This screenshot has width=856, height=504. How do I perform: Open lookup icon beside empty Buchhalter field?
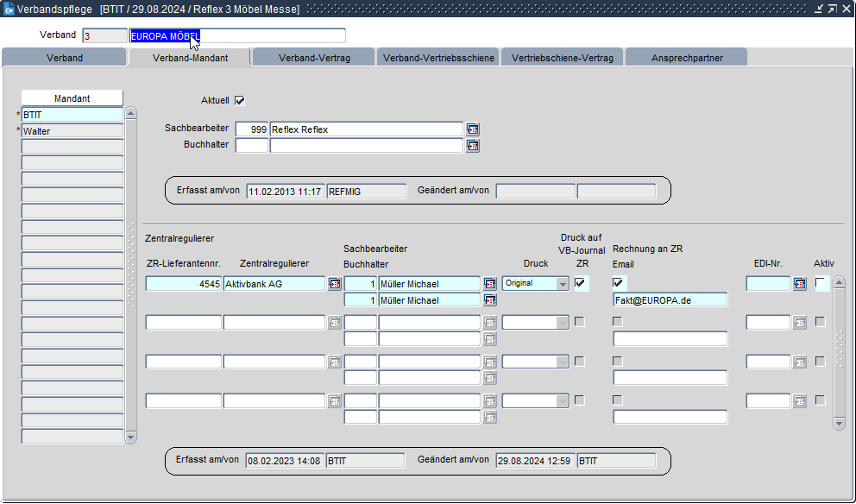click(472, 146)
